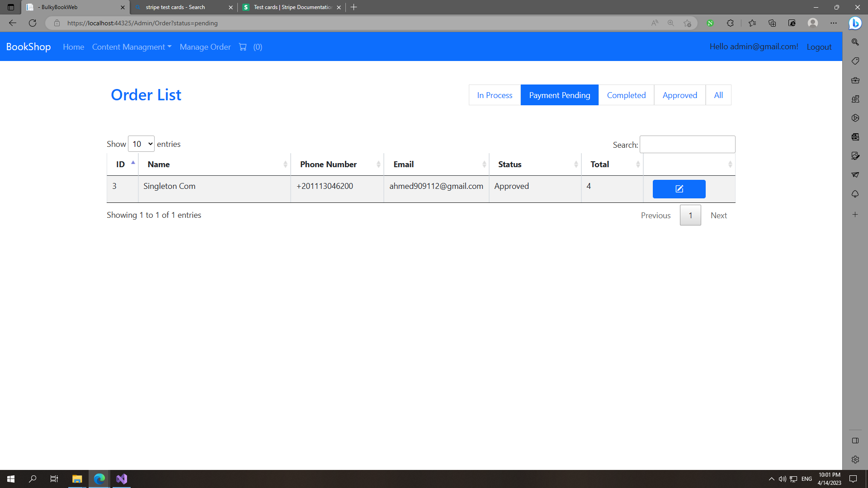Open the Home page link
The height and width of the screenshot is (488, 868).
[x=73, y=47]
